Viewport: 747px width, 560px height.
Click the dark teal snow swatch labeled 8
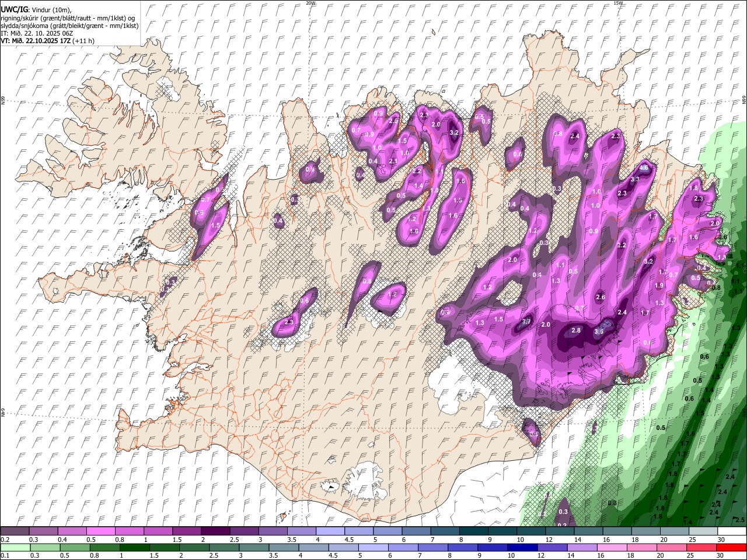coord(473,531)
